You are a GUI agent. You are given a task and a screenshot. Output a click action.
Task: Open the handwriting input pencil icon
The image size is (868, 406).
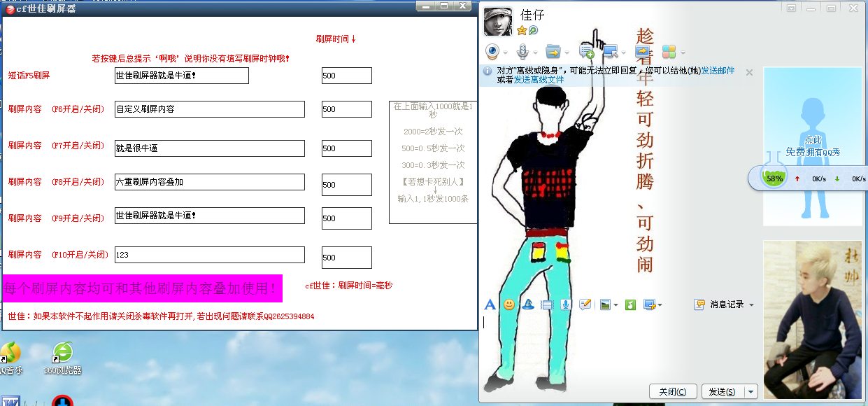coord(586,304)
